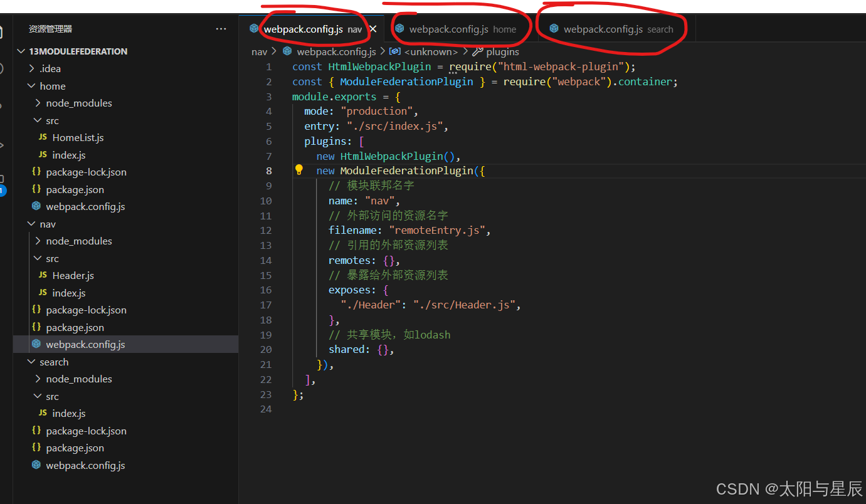The image size is (866, 504).
Task: Click the shared property on line 20
Action: pos(347,349)
